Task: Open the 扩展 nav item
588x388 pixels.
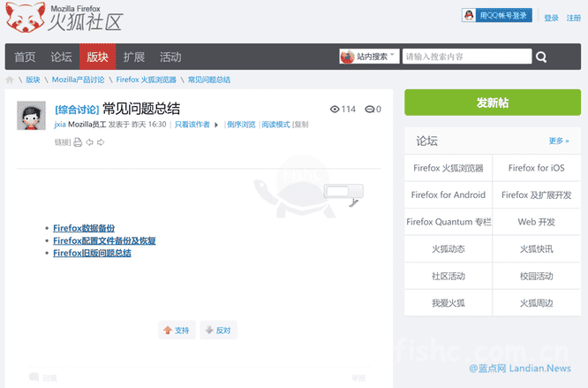Action: click(134, 57)
